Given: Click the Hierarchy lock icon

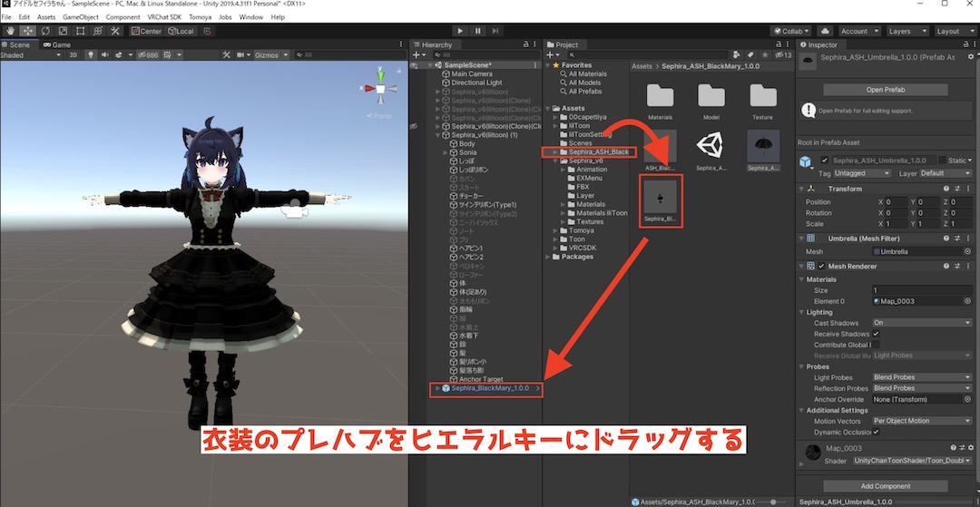Looking at the screenshot, I should click(x=525, y=44).
